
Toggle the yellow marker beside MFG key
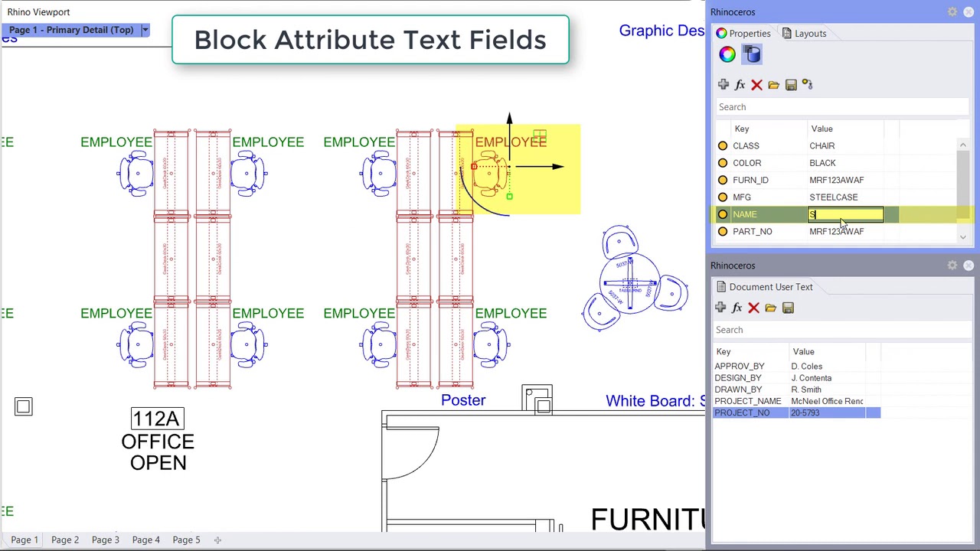click(x=723, y=197)
